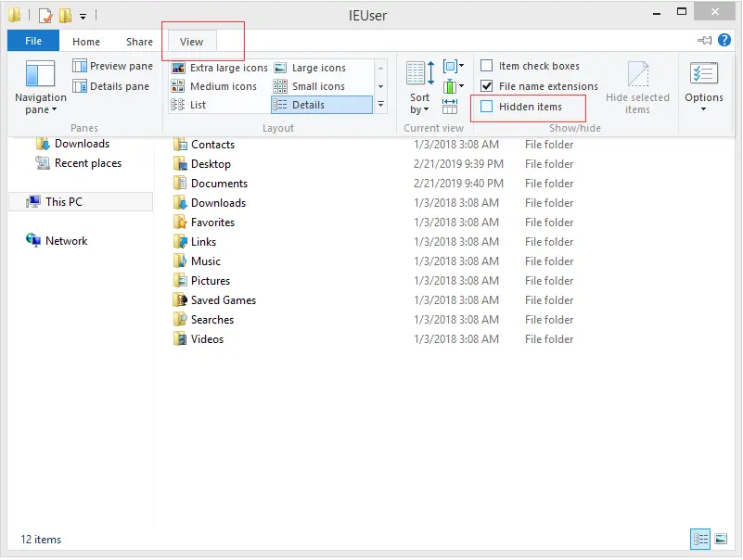Open Explorer Help question mark
Image resolution: width=743 pixels, height=560 pixels.
[x=724, y=40]
